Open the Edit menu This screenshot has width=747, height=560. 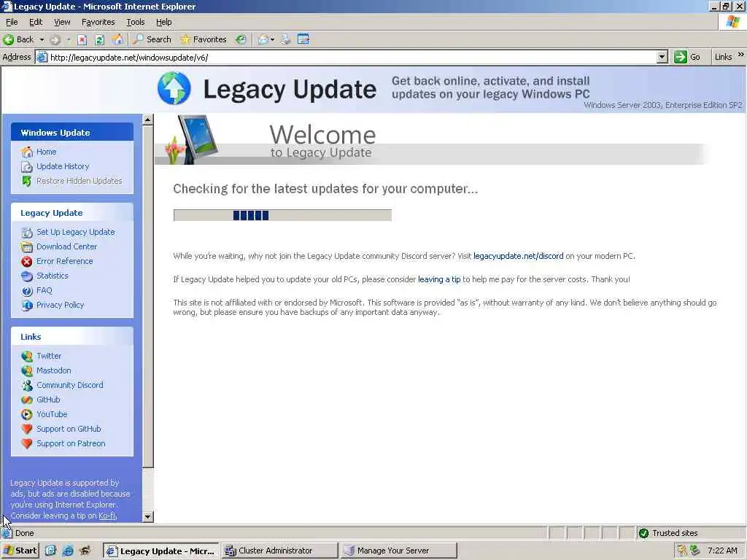[x=36, y=22]
